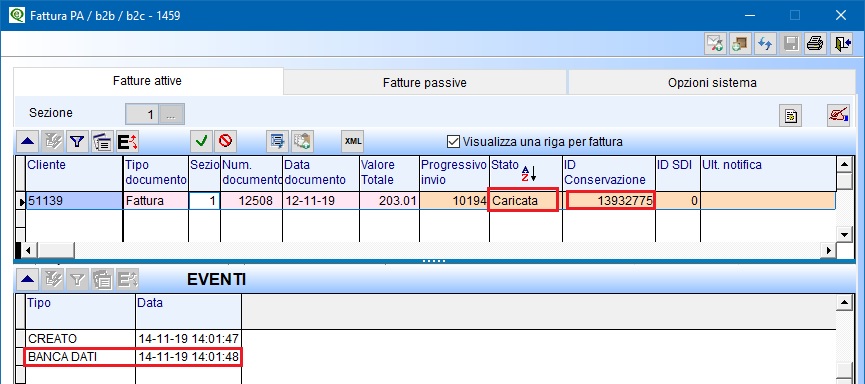
Task: Click the blue up triangle in invoice toolbar
Action: 27,142
